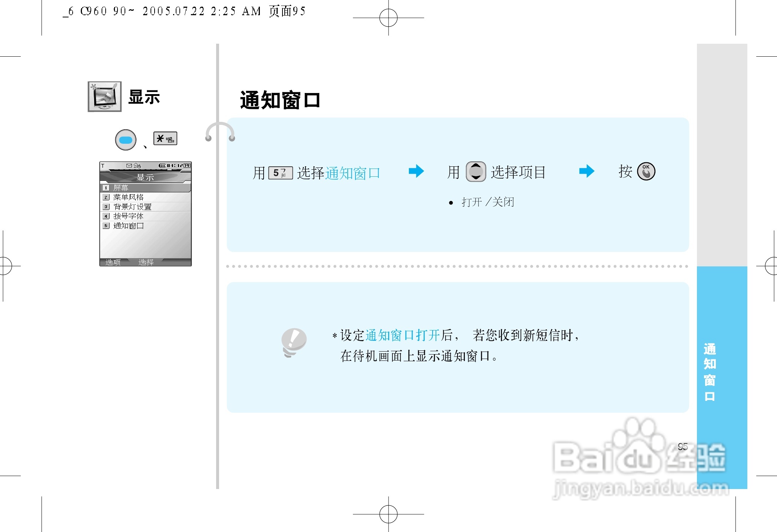Click the 5 jkl key icon
This screenshot has height=532, width=777.
pyautogui.click(x=281, y=173)
